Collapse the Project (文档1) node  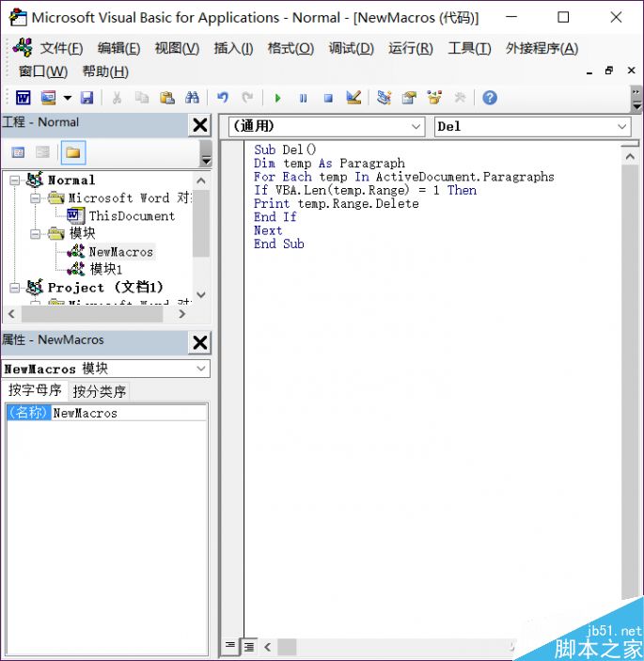pyautogui.click(x=15, y=288)
